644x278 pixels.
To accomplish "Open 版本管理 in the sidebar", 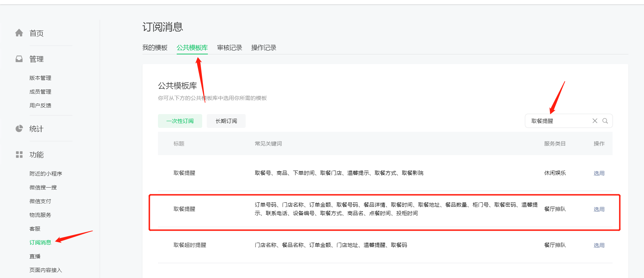I will pyautogui.click(x=40, y=78).
